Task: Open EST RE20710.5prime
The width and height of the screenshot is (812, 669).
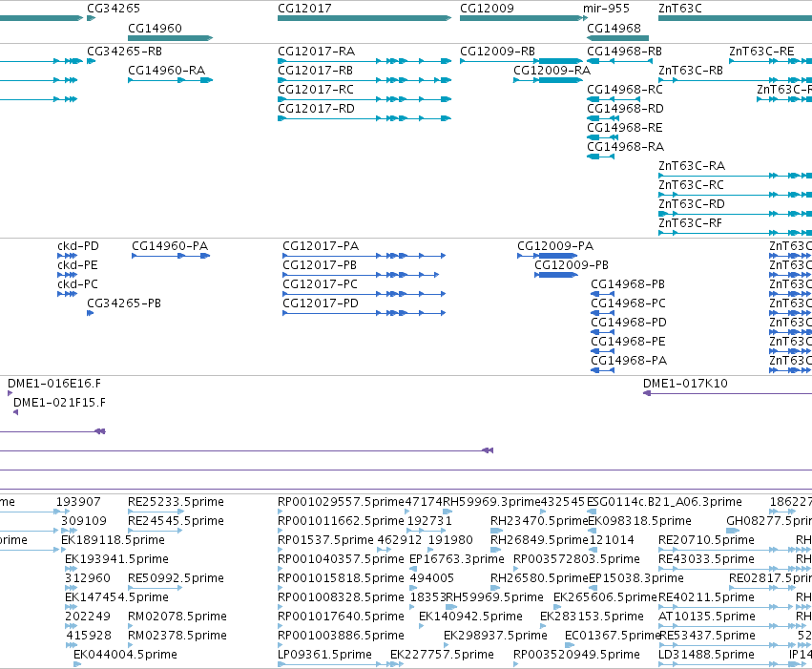Action: 706,540
